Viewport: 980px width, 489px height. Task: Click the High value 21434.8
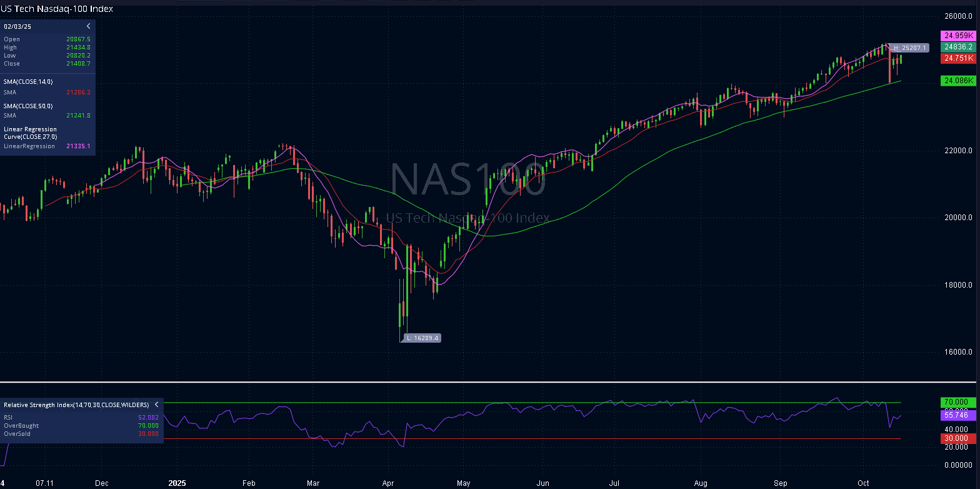pyautogui.click(x=78, y=47)
